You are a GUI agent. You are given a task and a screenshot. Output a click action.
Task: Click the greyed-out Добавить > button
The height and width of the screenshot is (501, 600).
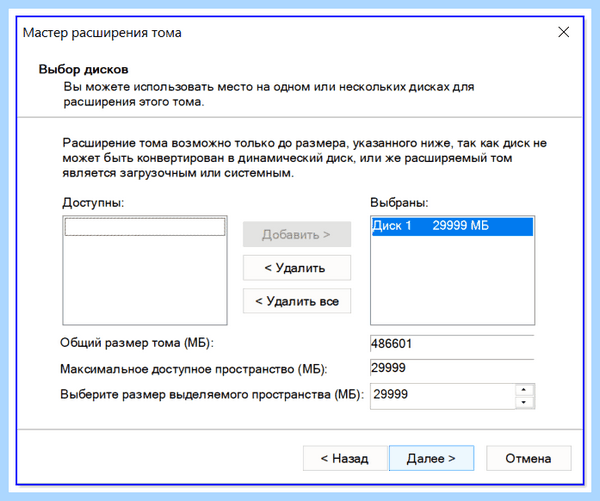pyautogui.click(x=297, y=234)
